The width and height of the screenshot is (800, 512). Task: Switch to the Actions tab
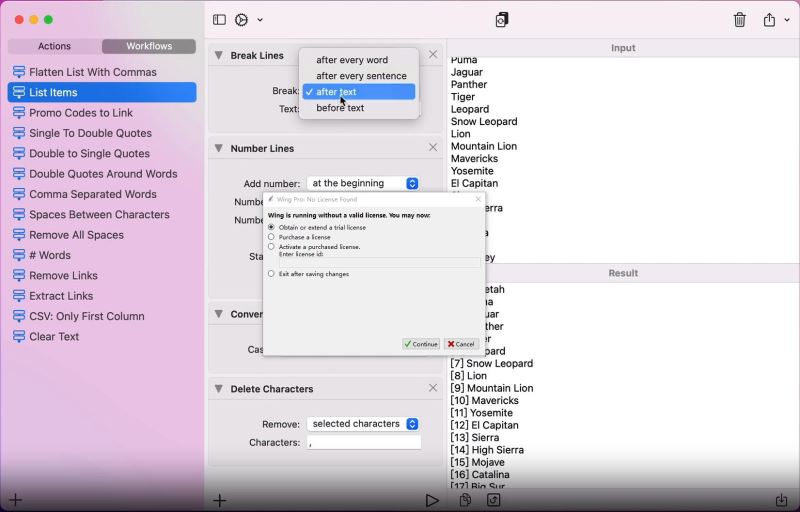pos(55,46)
